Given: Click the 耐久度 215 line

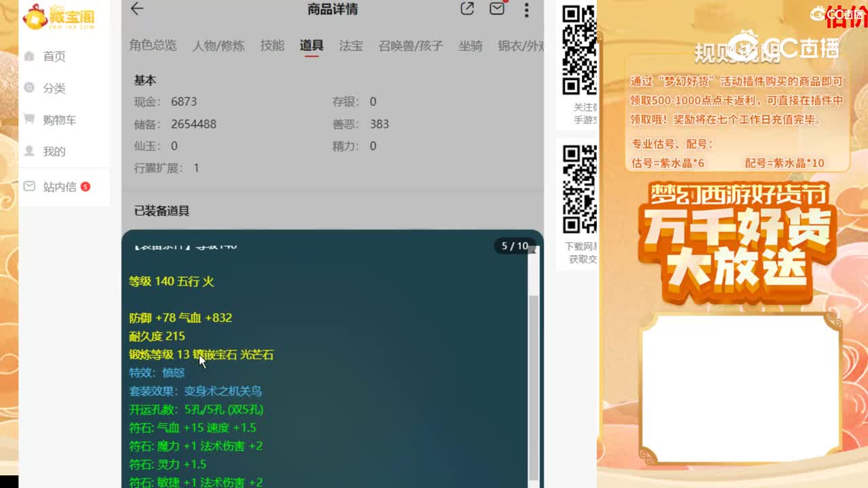Looking at the screenshot, I should tap(157, 336).
